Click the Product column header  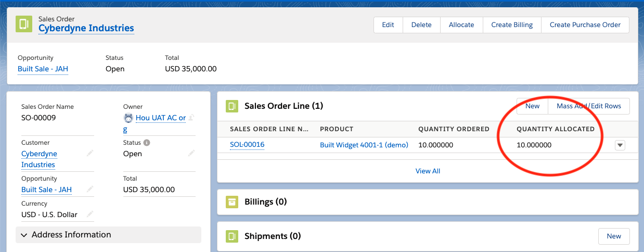tap(337, 129)
